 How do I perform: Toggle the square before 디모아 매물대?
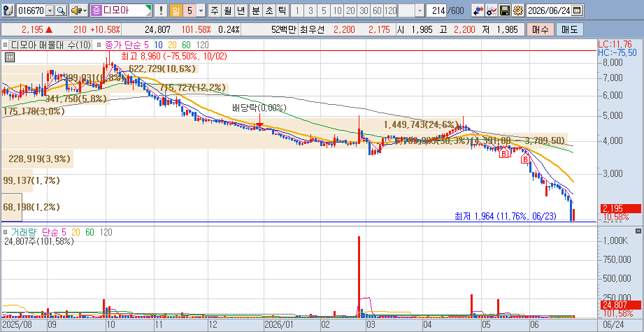[x=5, y=45]
